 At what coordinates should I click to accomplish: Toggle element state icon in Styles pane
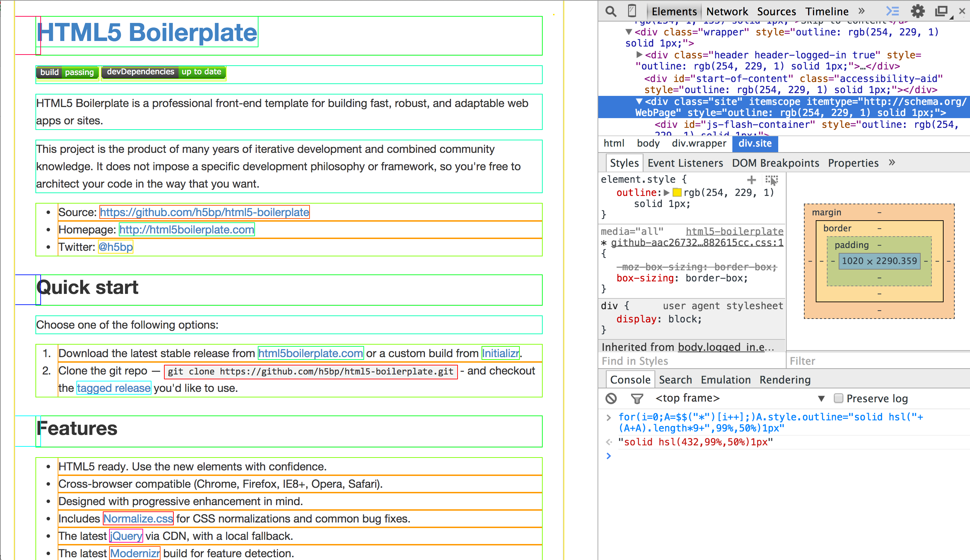(x=772, y=180)
